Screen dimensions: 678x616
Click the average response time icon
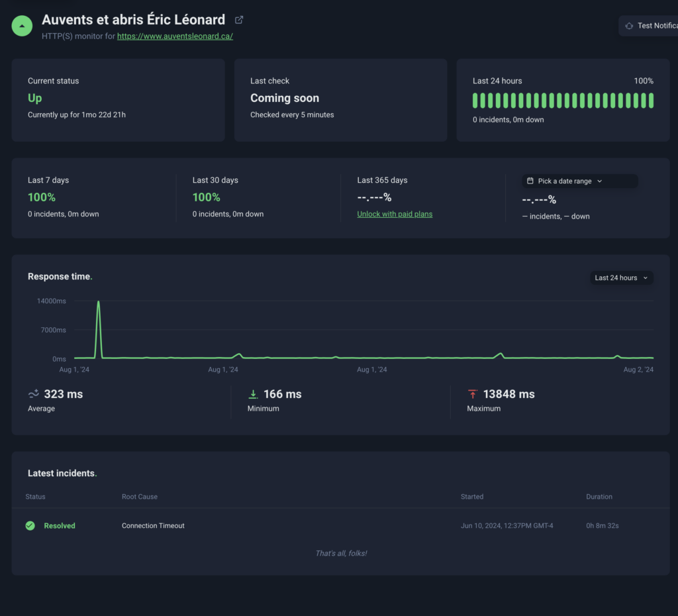pos(34,394)
